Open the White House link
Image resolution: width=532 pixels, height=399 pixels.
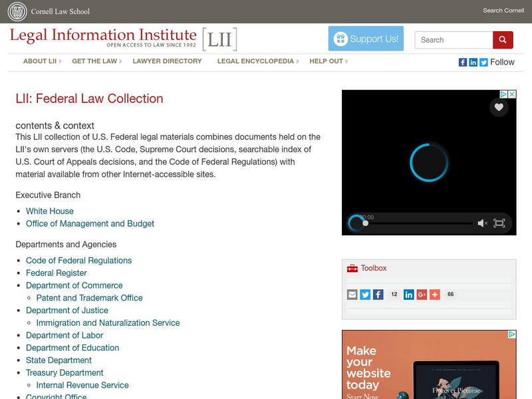tap(50, 211)
